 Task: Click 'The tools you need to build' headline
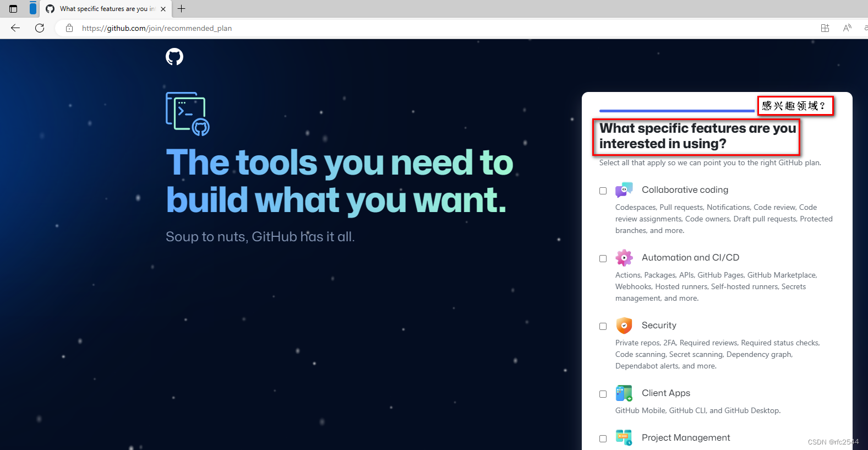pyautogui.click(x=340, y=181)
